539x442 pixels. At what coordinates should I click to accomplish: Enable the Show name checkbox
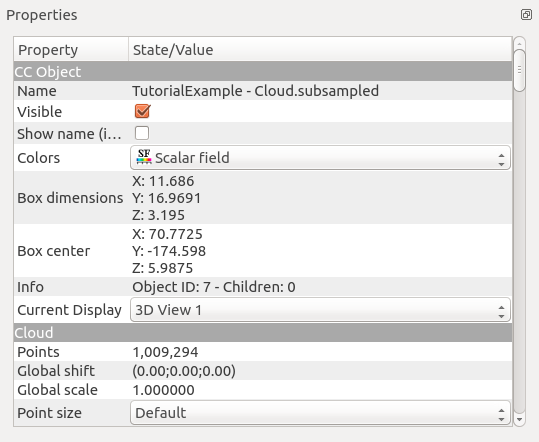pyautogui.click(x=142, y=133)
